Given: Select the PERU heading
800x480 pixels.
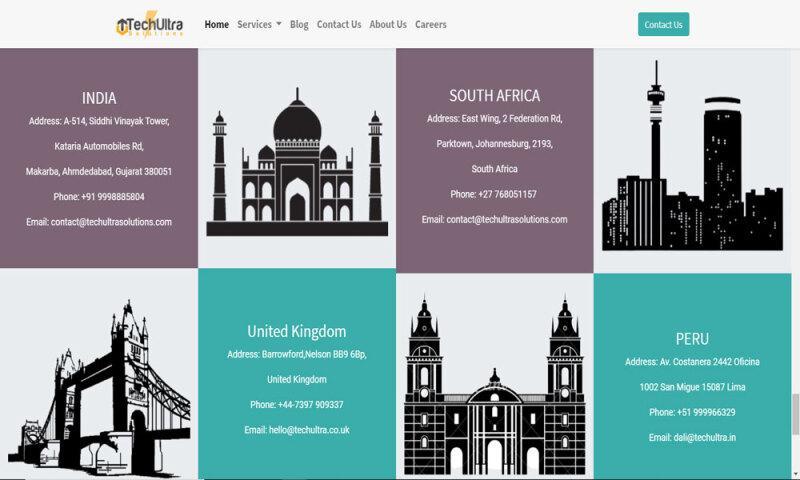Looking at the screenshot, I should pos(692,339).
